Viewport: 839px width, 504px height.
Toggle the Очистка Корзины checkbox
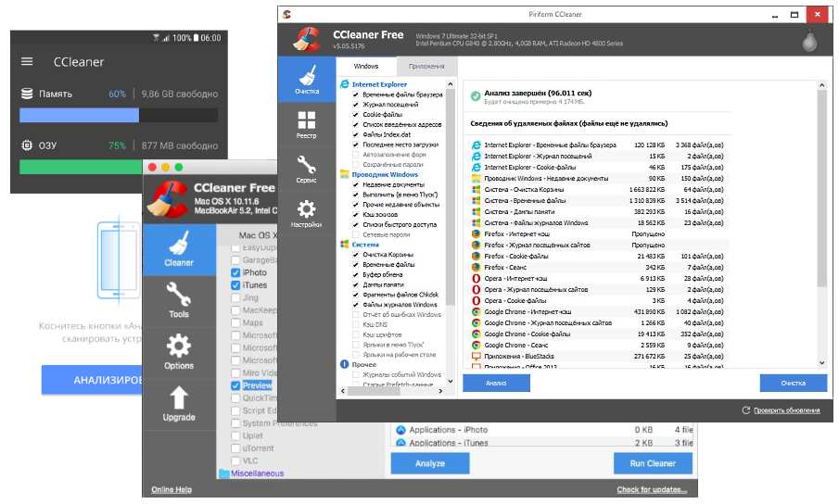pyautogui.click(x=355, y=255)
